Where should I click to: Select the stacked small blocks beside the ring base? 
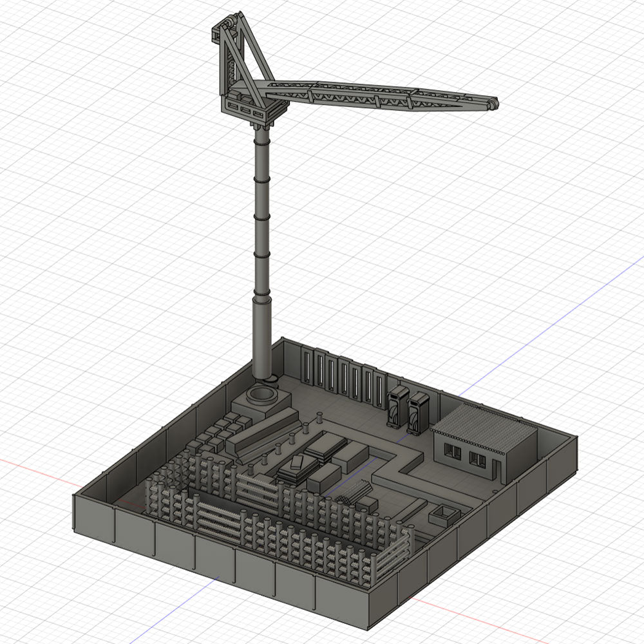(x=222, y=431)
